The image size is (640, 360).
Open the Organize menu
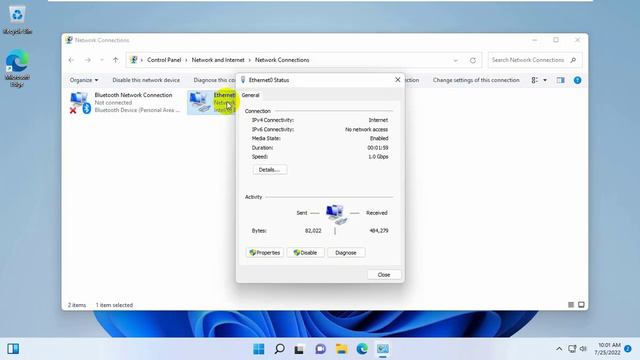tap(84, 80)
